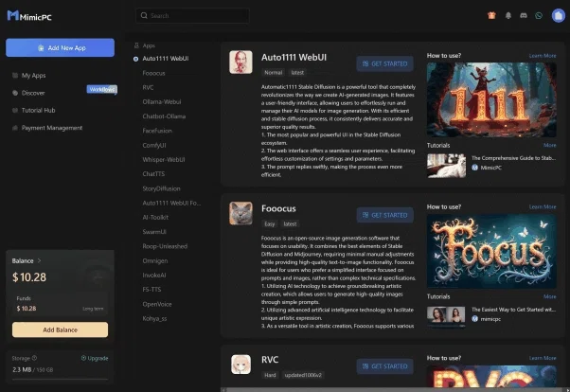Open the WhatsApp icon in header
The height and width of the screenshot is (392, 570).
539,16
